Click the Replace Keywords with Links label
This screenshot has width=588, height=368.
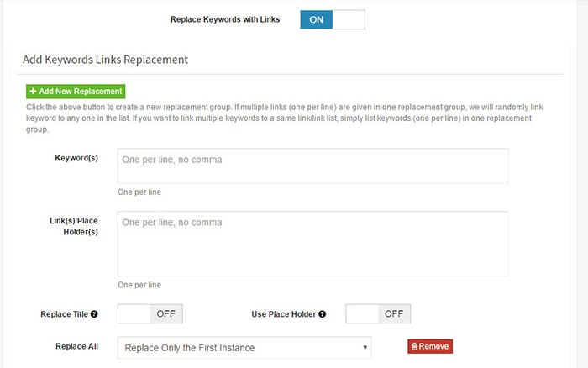click(225, 19)
